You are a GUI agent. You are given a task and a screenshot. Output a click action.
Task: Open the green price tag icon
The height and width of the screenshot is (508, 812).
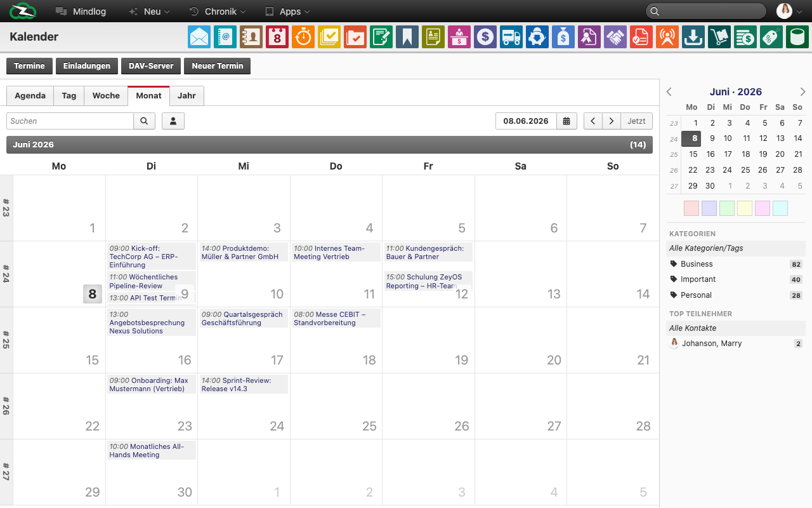click(x=771, y=37)
